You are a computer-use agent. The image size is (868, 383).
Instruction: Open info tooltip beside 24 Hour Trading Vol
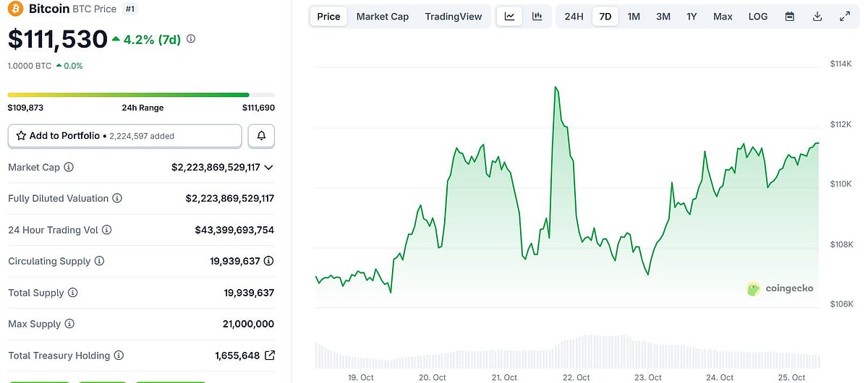[106, 230]
